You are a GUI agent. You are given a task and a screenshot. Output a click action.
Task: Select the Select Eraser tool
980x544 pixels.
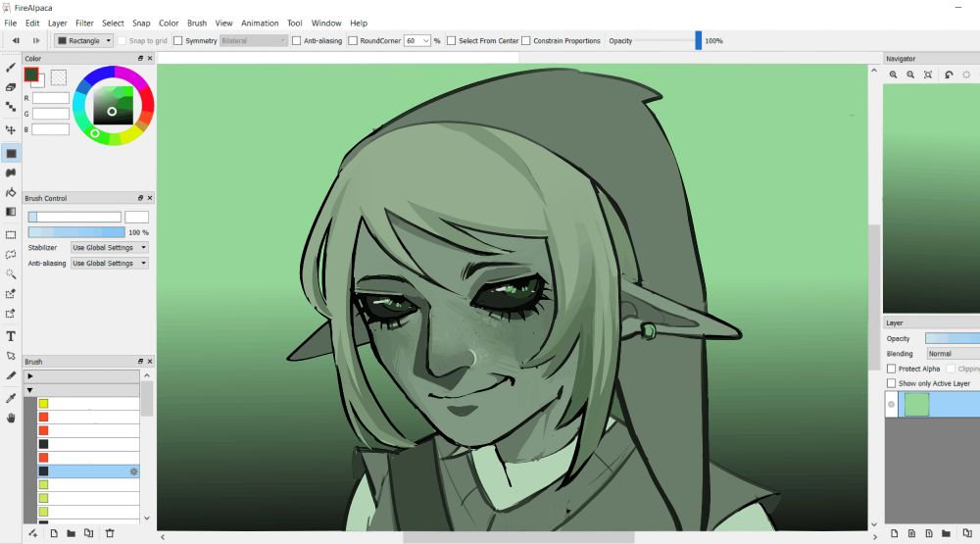(x=11, y=314)
